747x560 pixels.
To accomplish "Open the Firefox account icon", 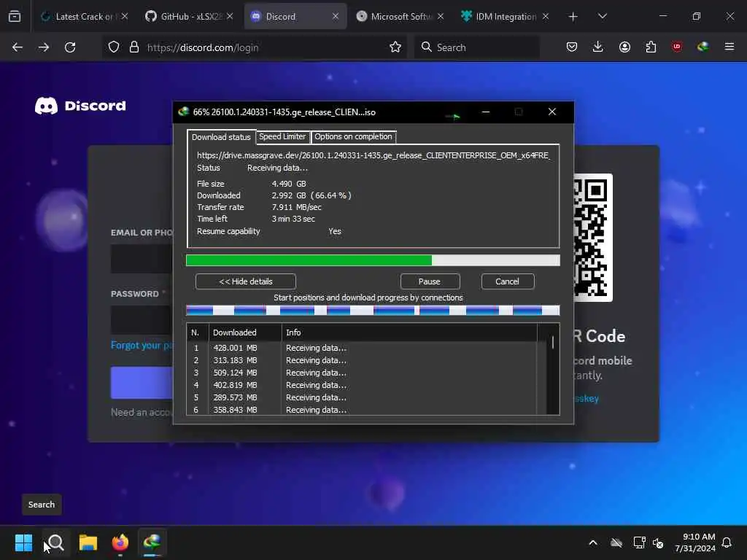I will pyautogui.click(x=624, y=47).
